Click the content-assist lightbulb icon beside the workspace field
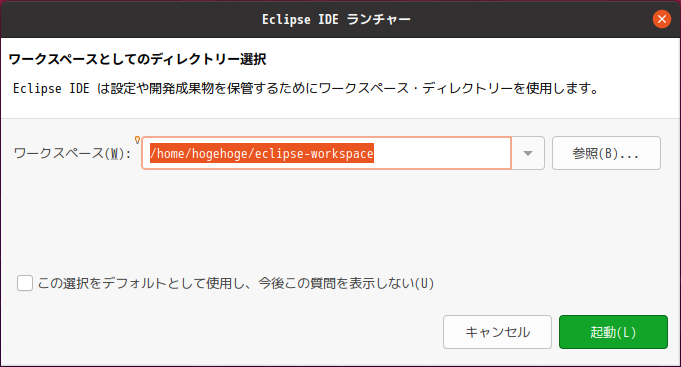The image size is (681, 367). (137, 140)
